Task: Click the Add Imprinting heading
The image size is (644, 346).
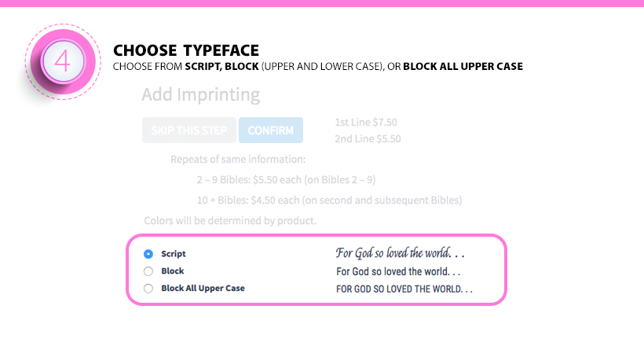Action: coord(200,95)
